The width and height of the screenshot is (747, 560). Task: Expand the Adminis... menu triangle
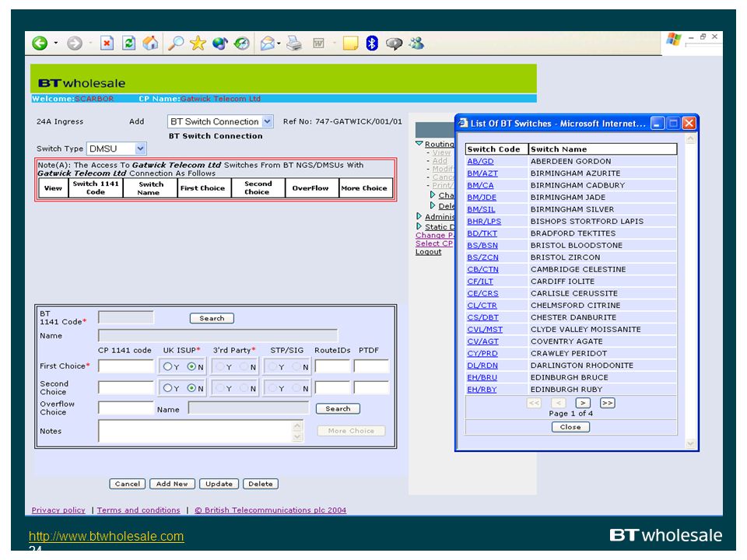pos(419,216)
